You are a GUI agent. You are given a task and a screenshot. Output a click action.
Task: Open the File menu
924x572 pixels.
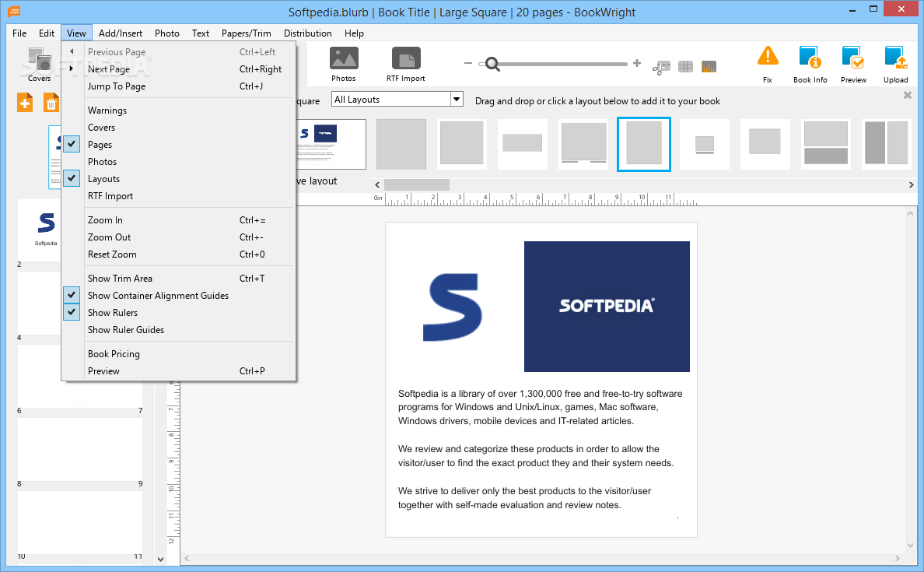[19, 33]
